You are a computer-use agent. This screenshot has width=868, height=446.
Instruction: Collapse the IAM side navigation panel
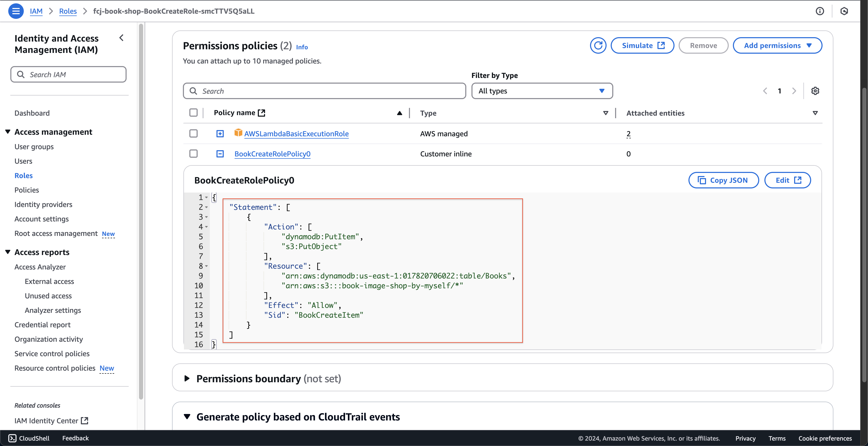122,38
